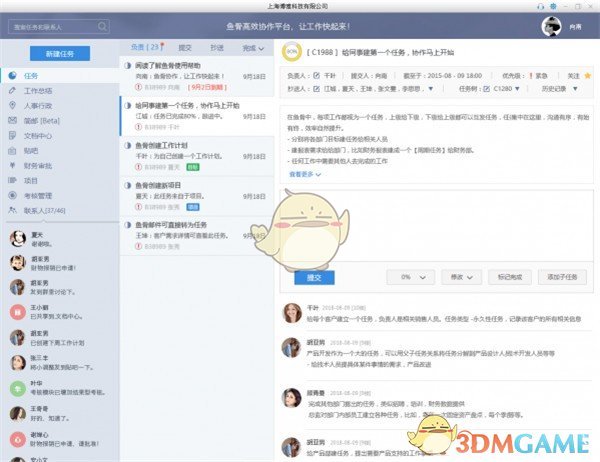The height and width of the screenshot is (462, 600).
Task: Open the 鱼骨邮件可直接转为任务 task
Action: pos(197,236)
